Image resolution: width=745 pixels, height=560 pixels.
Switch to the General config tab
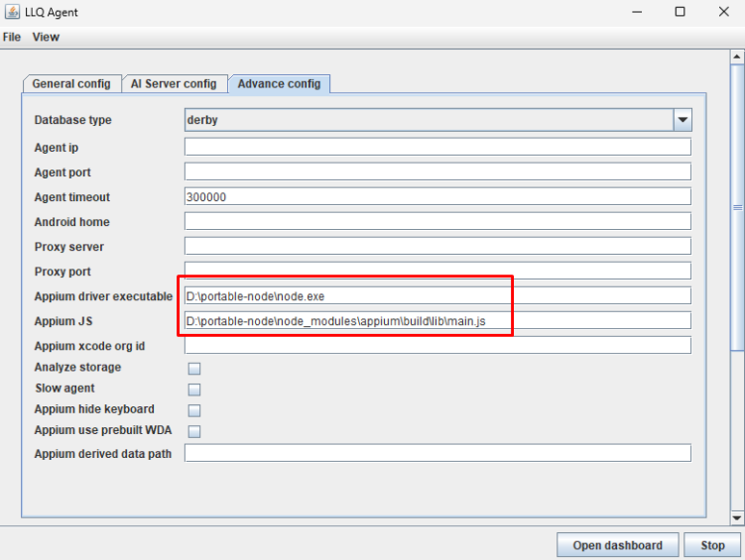point(71,84)
